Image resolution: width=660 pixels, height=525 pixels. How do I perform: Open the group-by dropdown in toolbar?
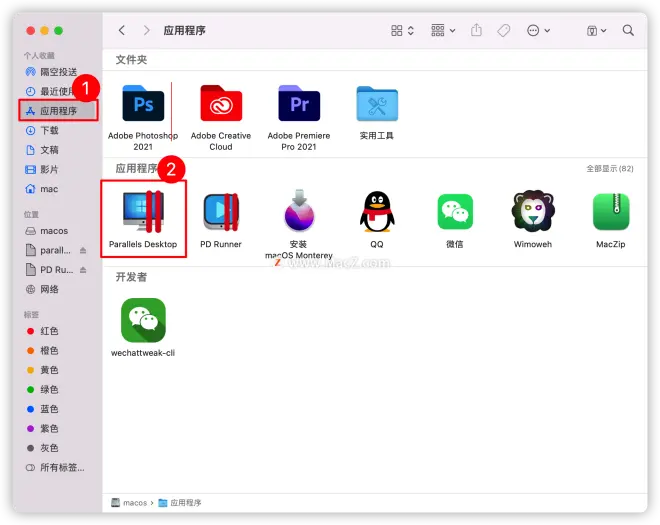coord(443,30)
